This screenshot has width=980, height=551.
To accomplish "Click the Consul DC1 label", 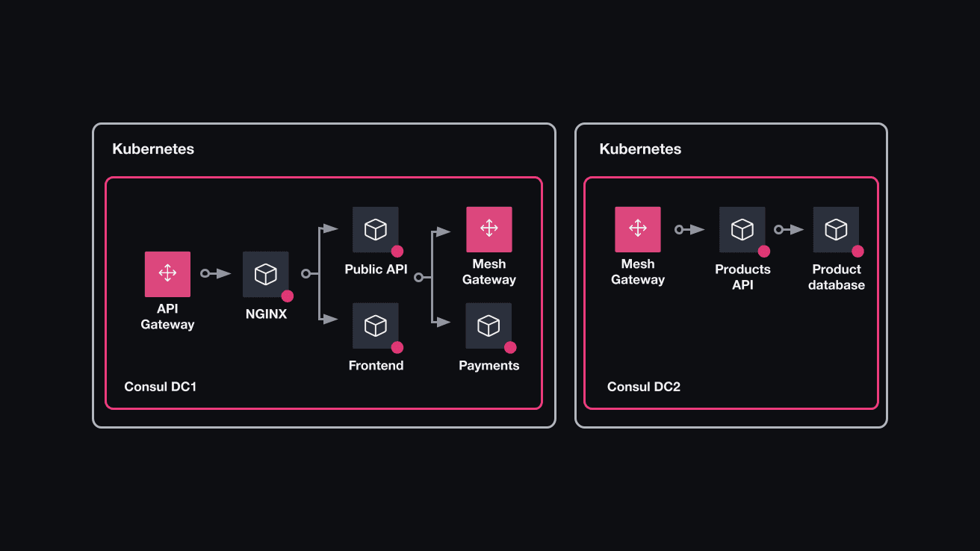I will click(x=160, y=387).
